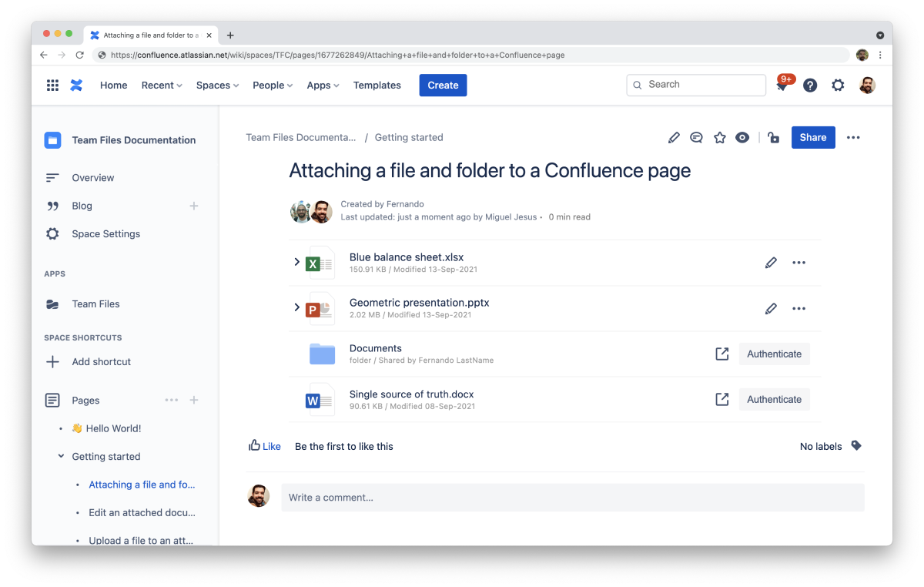
Task: Open the settings gear in top bar
Action: pyautogui.click(x=838, y=86)
